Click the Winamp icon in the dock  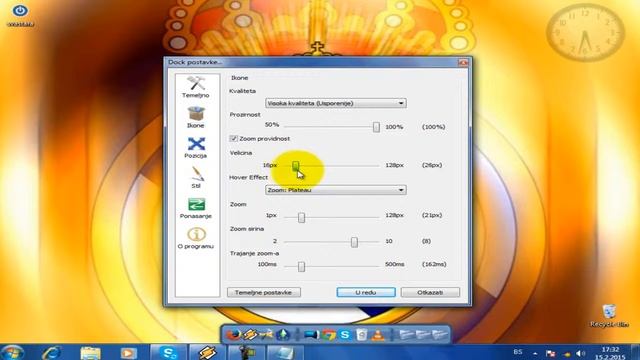click(250, 335)
